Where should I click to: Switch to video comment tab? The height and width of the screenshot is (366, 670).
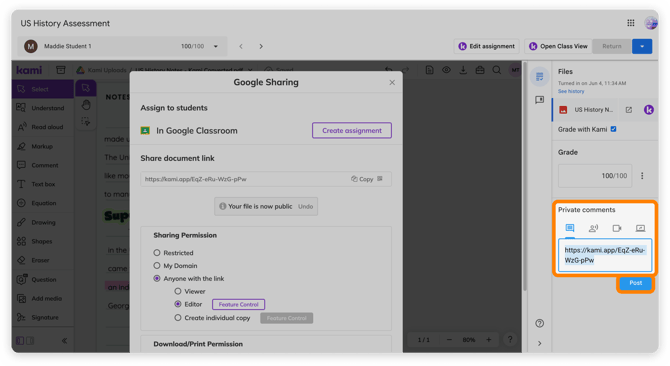coord(617,228)
